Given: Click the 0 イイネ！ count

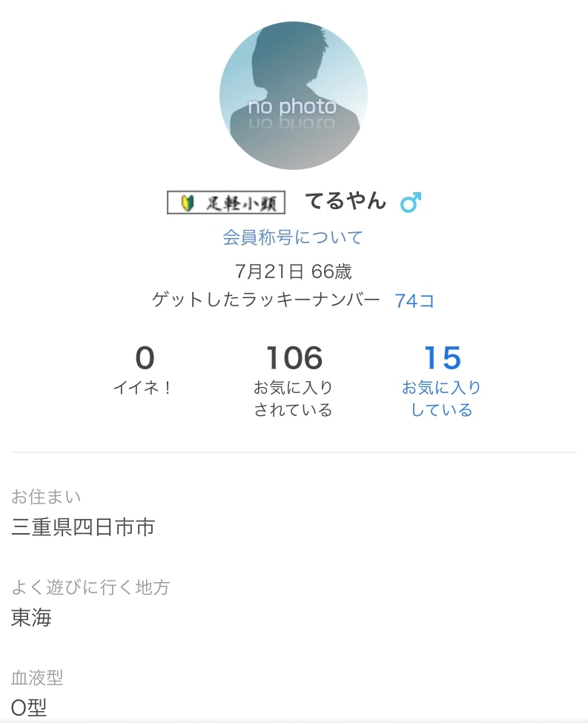Looking at the screenshot, I should [x=145, y=359].
